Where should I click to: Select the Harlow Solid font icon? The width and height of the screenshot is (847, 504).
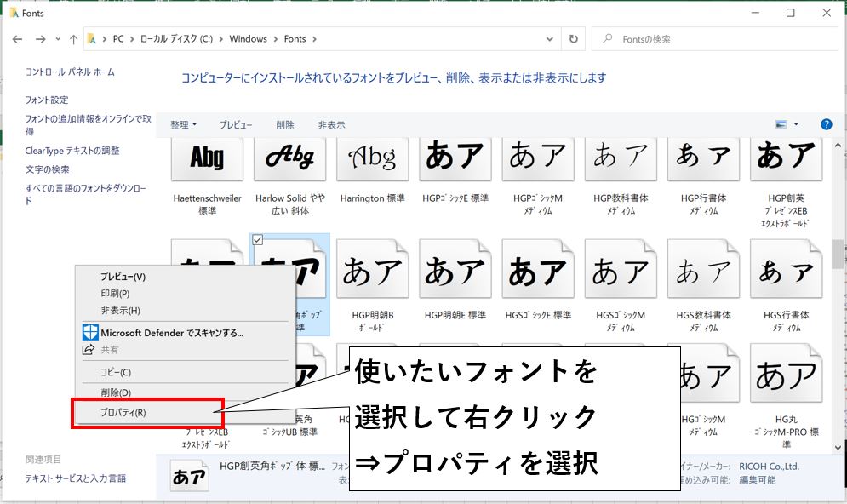pos(289,157)
